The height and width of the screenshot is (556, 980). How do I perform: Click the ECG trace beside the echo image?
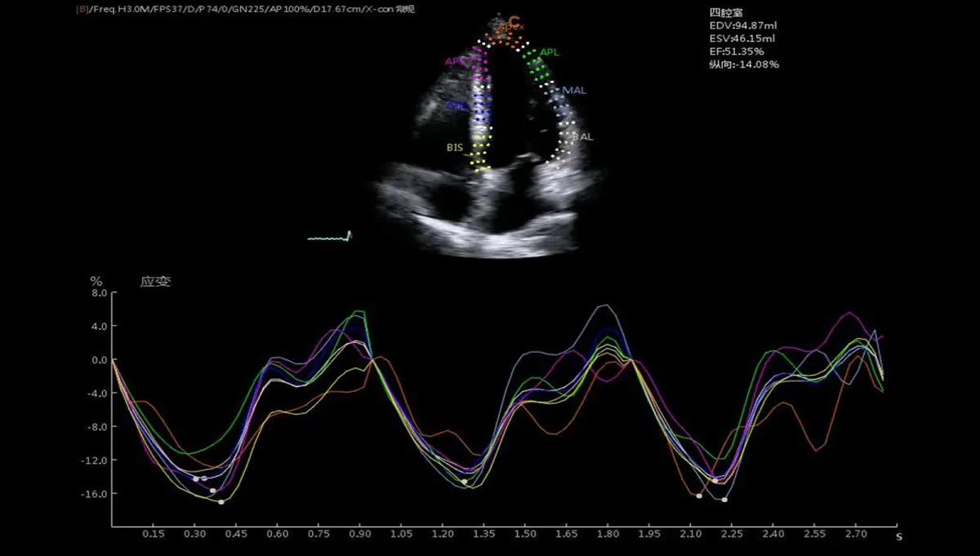point(329,237)
